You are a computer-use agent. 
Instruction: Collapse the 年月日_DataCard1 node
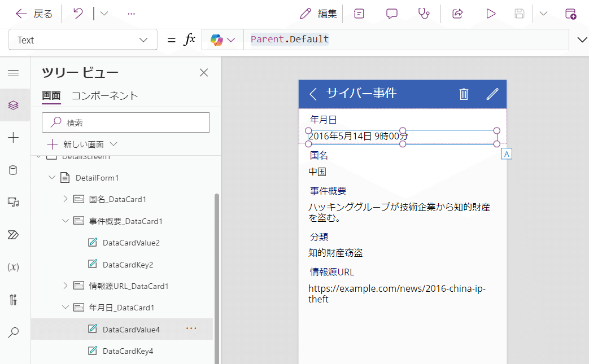point(66,308)
